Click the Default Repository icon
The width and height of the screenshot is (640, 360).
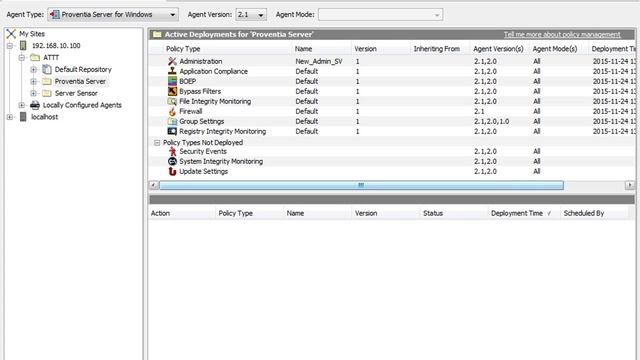coord(47,69)
